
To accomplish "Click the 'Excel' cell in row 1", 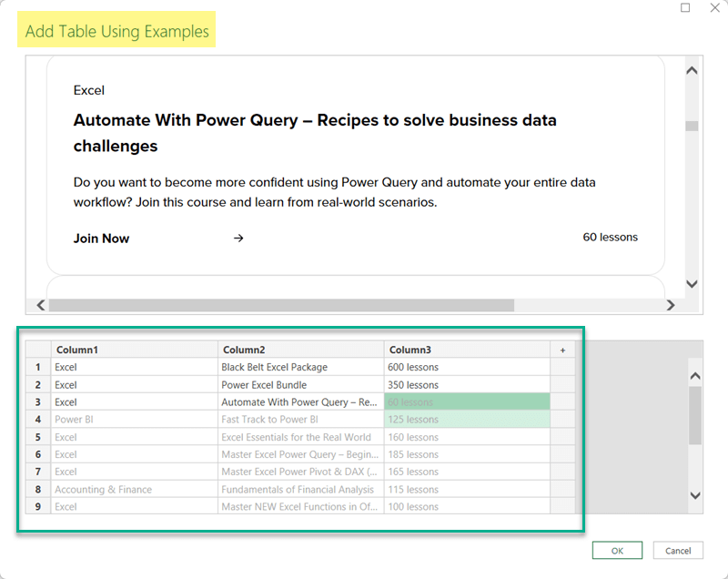I will [134, 367].
